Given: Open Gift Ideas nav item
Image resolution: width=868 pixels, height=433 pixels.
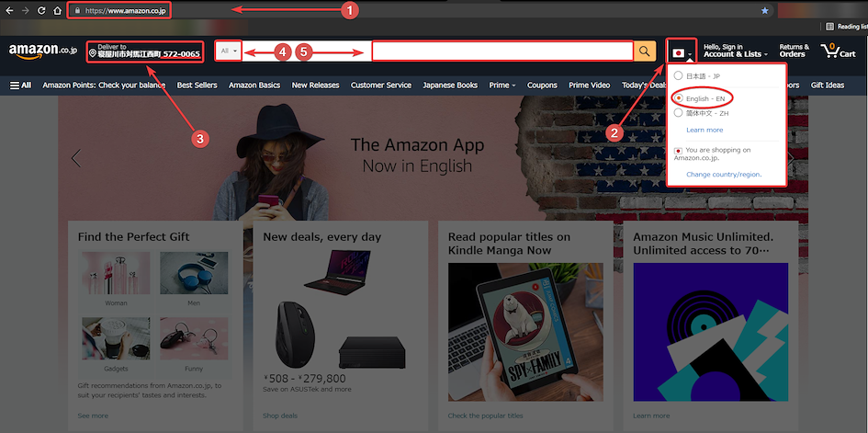Looking at the screenshot, I should pos(828,85).
